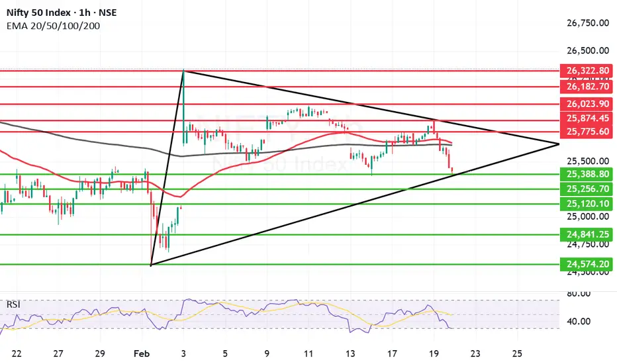Click the 25,000.00 price axis value
The width and height of the screenshot is (617, 364).
point(588,216)
